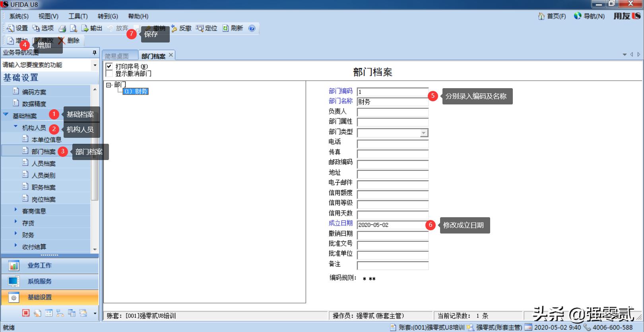This screenshot has height=332, width=644.
Task: Select the (1) 财务 department node
Action: tap(136, 91)
